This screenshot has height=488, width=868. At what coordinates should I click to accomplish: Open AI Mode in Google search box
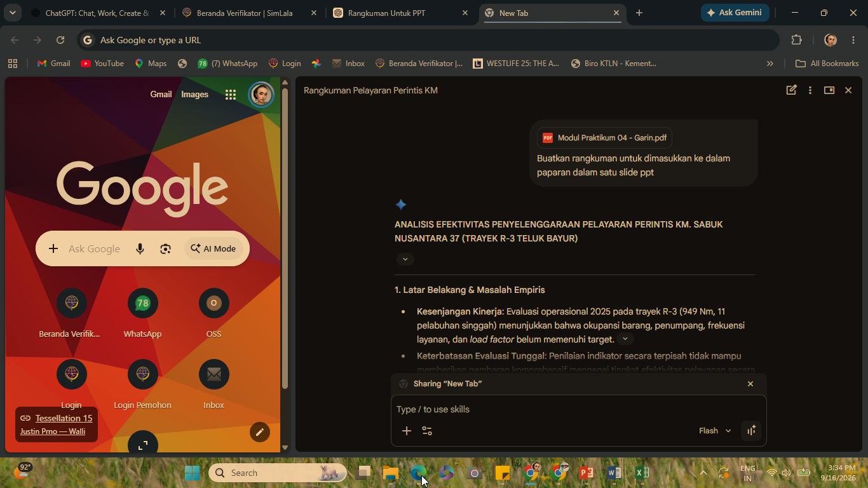click(x=213, y=249)
